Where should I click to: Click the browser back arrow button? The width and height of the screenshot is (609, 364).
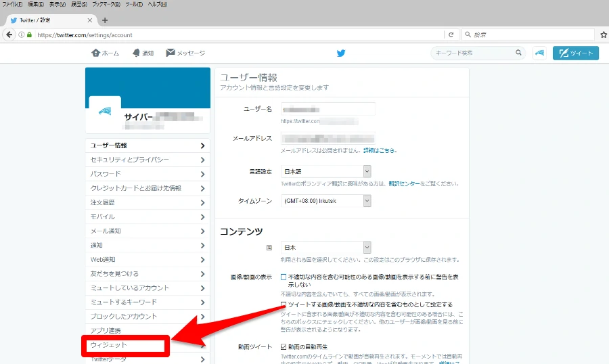tap(9, 35)
